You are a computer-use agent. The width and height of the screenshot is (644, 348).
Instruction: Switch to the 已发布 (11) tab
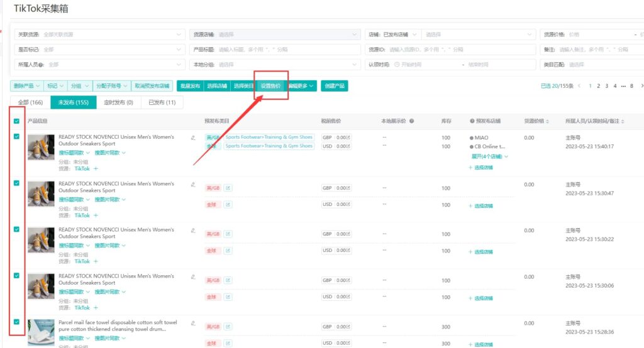pos(162,102)
